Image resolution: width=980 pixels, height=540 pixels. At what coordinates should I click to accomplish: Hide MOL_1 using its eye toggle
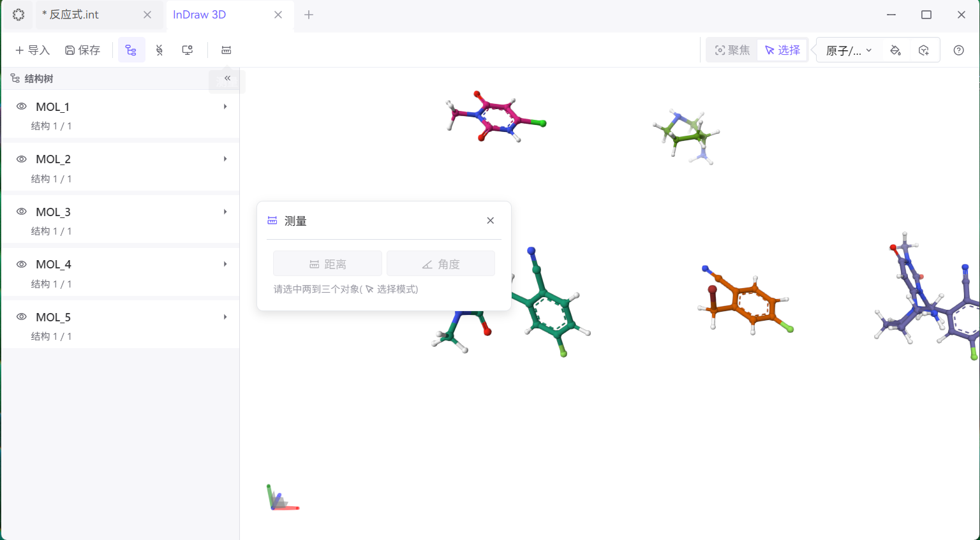(x=21, y=106)
